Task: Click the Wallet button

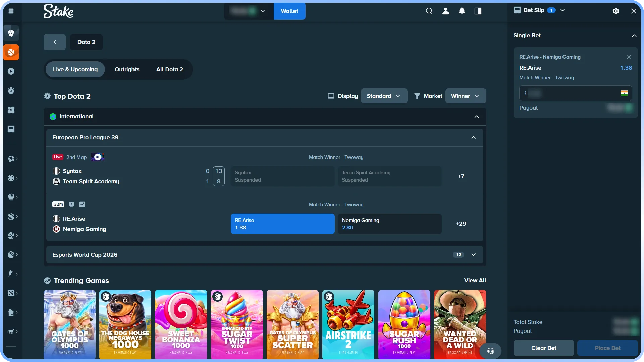Action: [289, 11]
